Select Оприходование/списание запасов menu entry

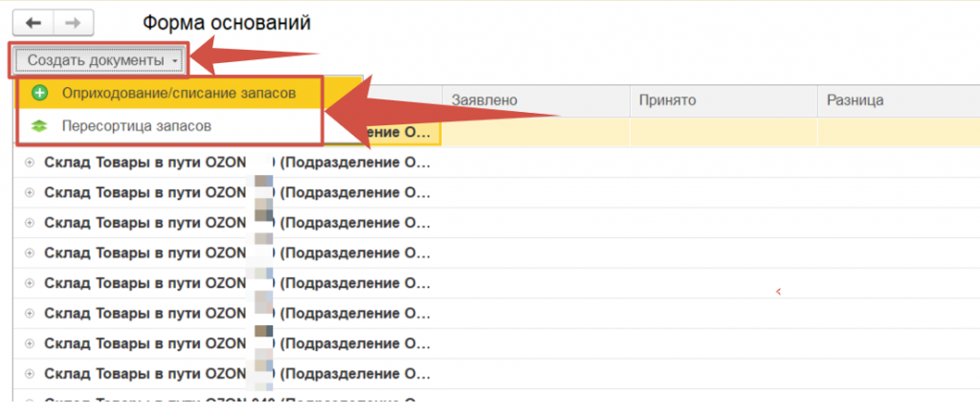point(177,93)
